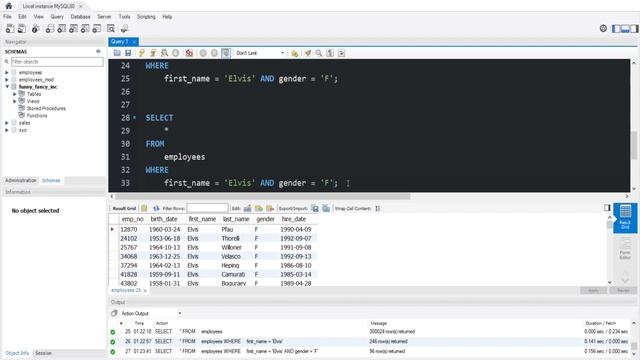The width and height of the screenshot is (640, 360).
Task: Open the Don't Limit rows dropdown
Action: pyautogui.click(x=260, y=53)
